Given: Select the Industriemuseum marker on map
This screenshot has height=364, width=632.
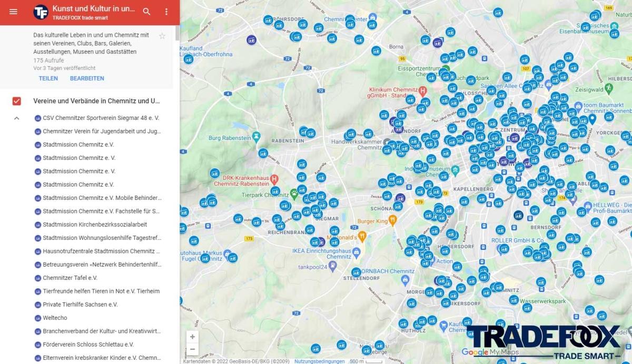Looking at the screenshot, I should (455, 170).
